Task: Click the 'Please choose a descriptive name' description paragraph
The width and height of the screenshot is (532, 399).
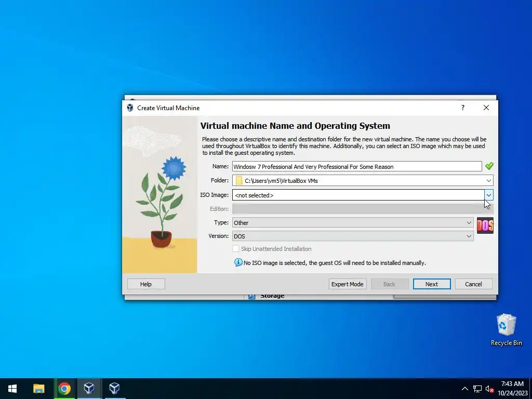Action: [344, 146]
